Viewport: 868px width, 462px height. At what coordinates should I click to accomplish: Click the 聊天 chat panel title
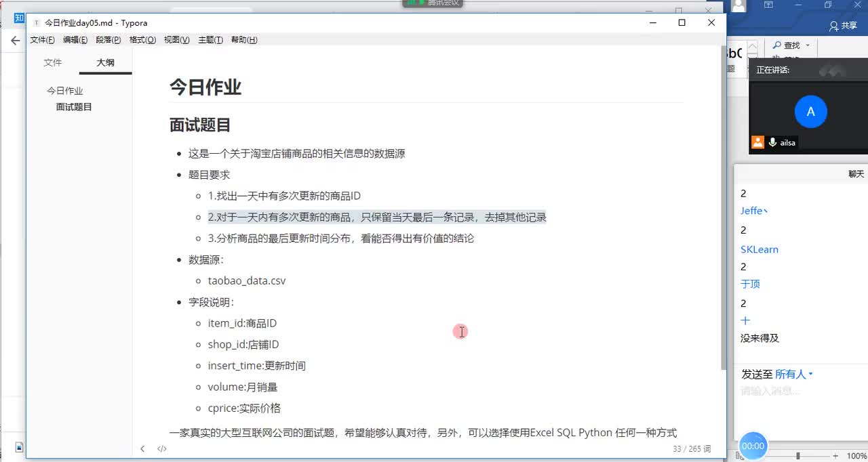pos(856,174)
